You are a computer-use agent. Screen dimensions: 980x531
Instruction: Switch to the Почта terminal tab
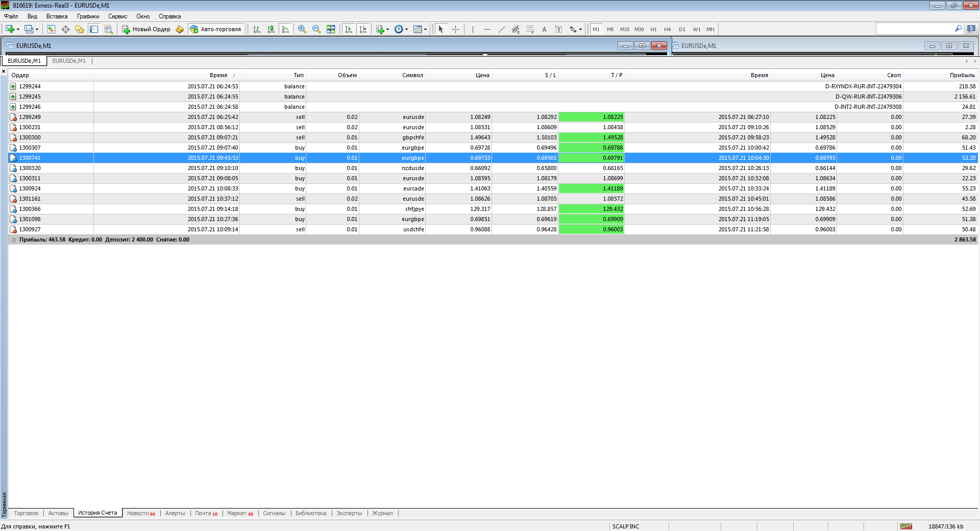point(206,513)
